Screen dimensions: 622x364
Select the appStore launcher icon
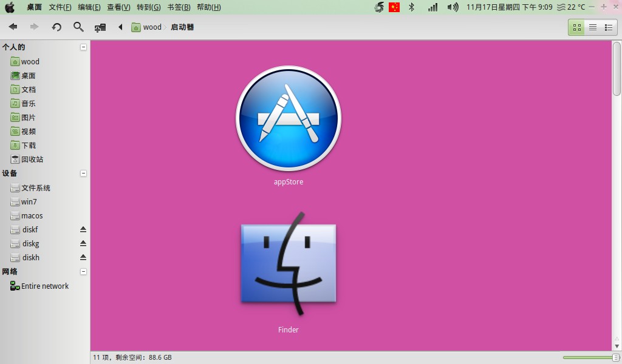(289, 118)
